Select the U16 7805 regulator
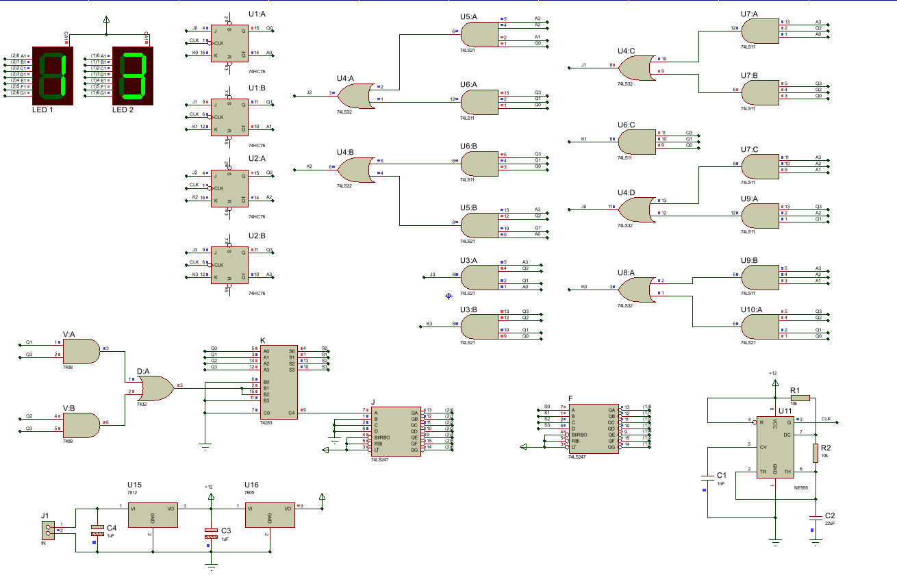 click(270, 515)
